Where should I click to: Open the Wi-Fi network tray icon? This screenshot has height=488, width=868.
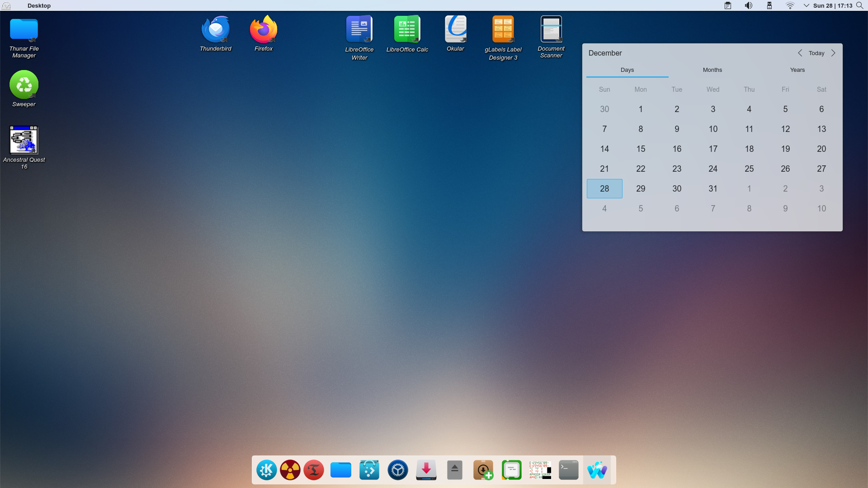tap(790, 6)
